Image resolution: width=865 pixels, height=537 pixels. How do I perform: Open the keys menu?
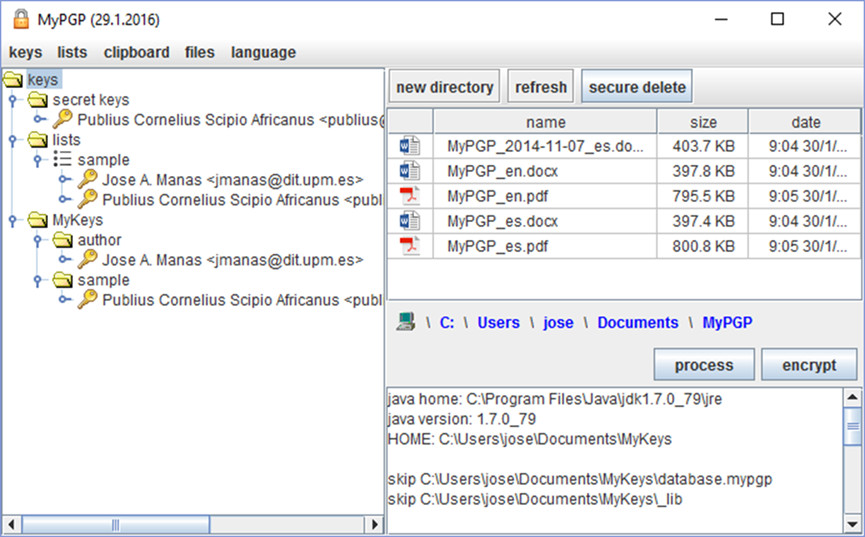coord(25,52)
